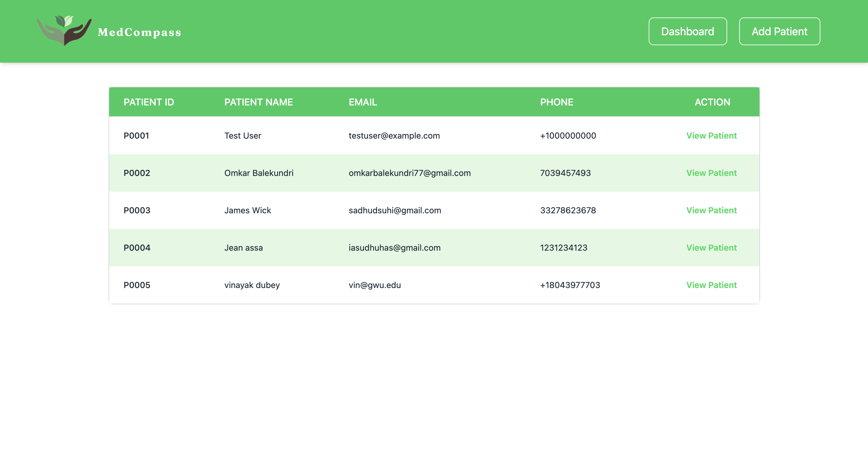Click the vin@gwu.edu email cell
The width and height of the screenshot is (868, 473).
(x=374, y=285)
